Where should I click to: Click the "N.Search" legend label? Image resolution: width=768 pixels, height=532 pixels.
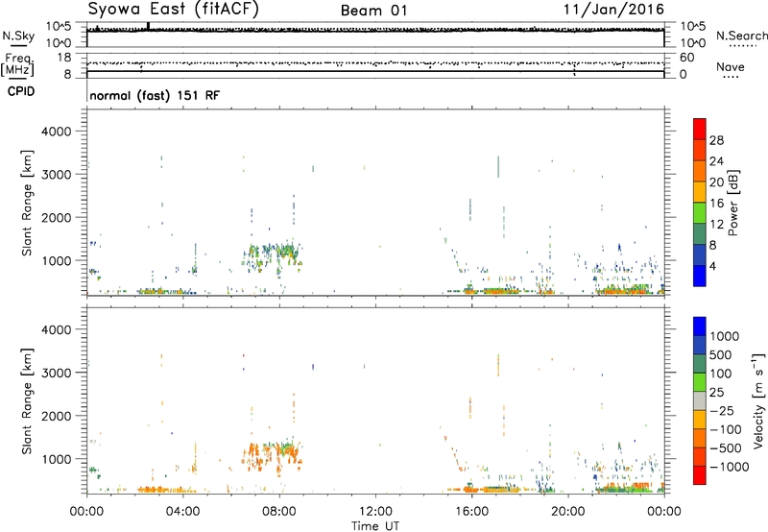coord(742,36)
